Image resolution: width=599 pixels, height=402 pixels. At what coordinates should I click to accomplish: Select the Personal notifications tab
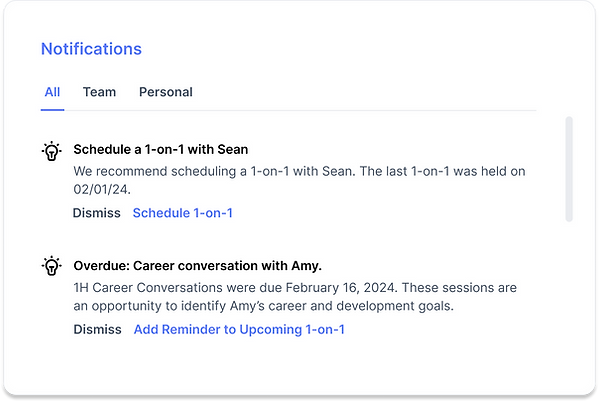click(166, 92)
